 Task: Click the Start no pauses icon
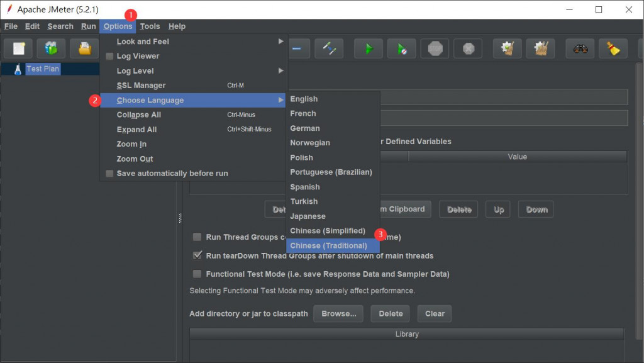(x=401, y=49)
